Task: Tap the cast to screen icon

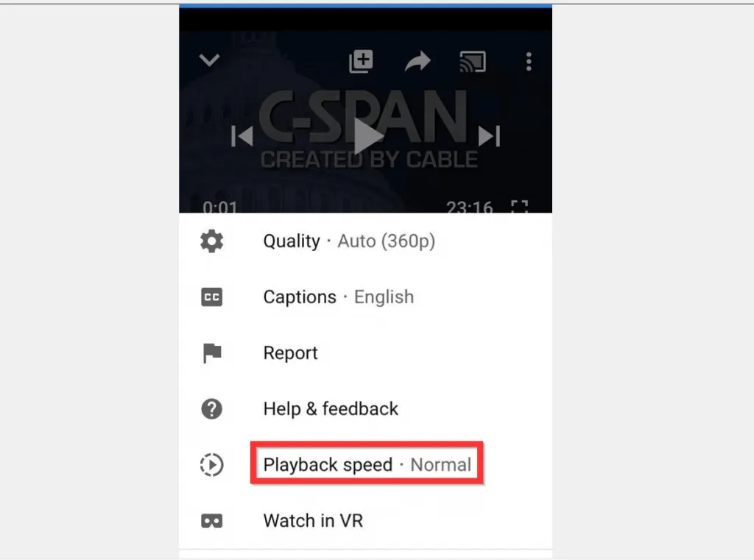Action: click(473, 62)
